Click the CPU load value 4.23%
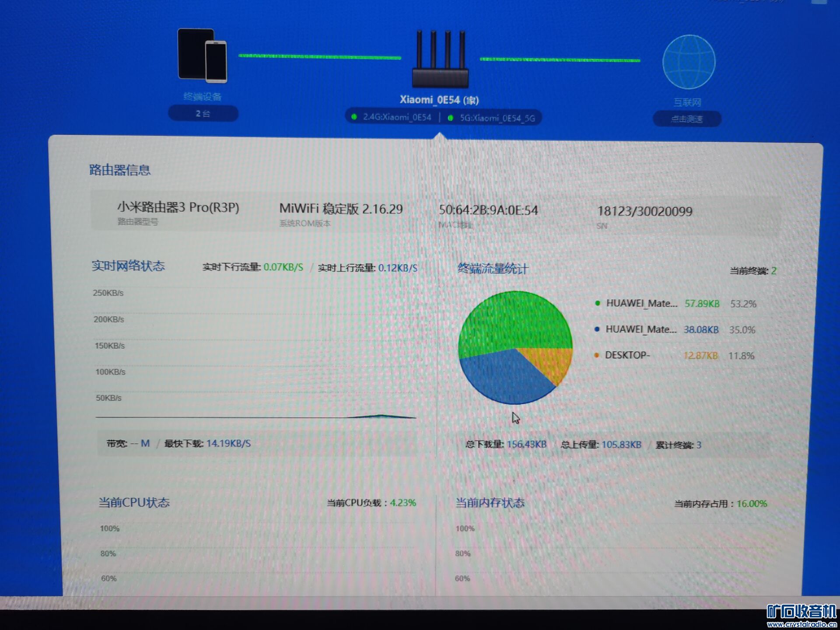Screen dimensions: 840x630 (402, 503)
